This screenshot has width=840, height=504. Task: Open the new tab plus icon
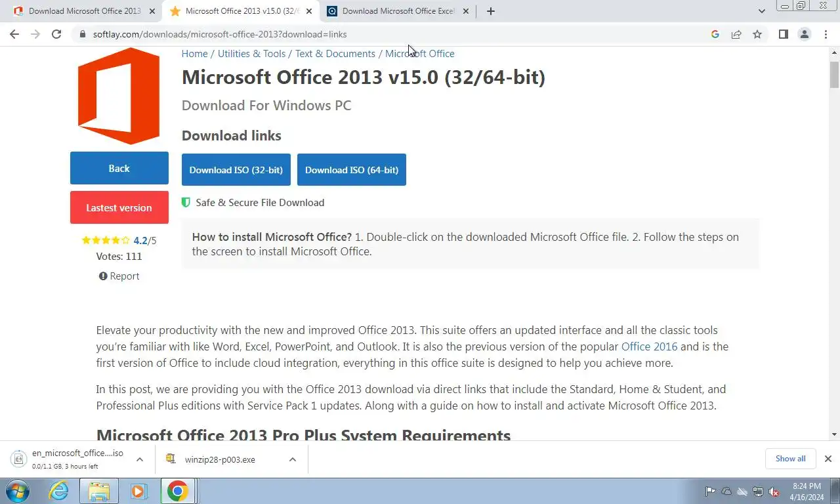coord(490,11)
